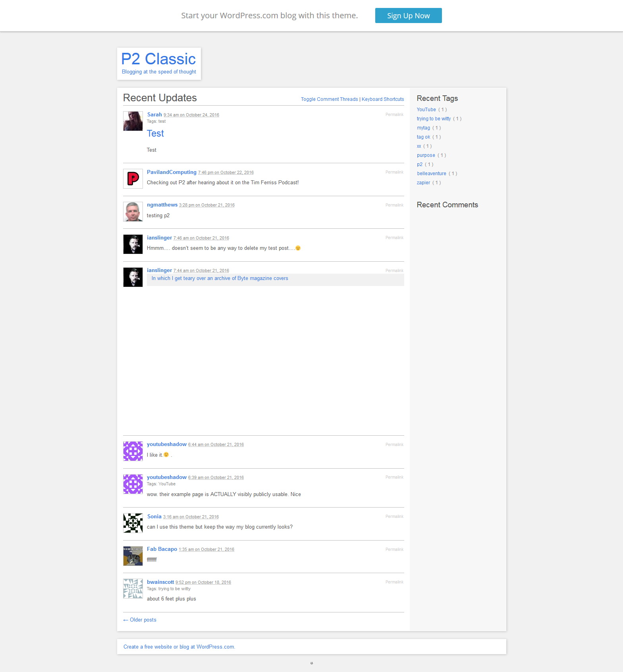The image size is (623, 672).
Task: Open timestamp 3:16 am on October 21, 2016
Action: 191,517
